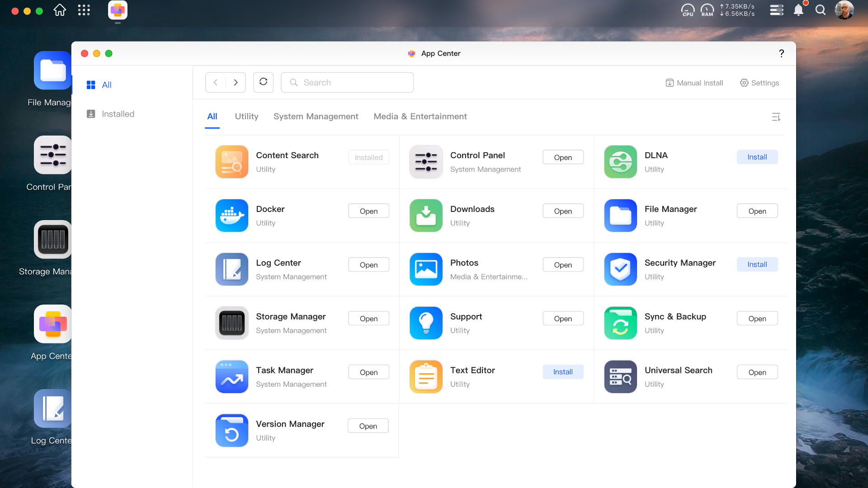The image size is (868, 488).
Task: Install the Text Editor app
Action: point(563,372)
